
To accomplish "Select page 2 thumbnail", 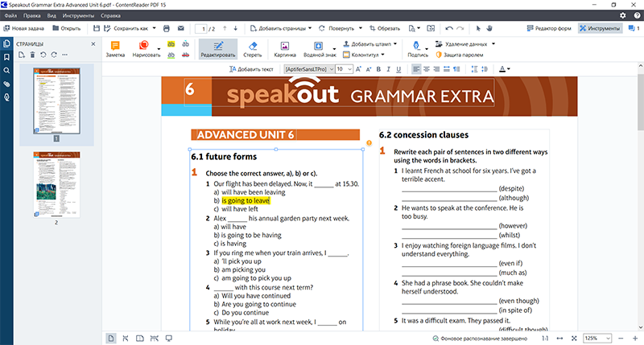I will tap(56, 185).
